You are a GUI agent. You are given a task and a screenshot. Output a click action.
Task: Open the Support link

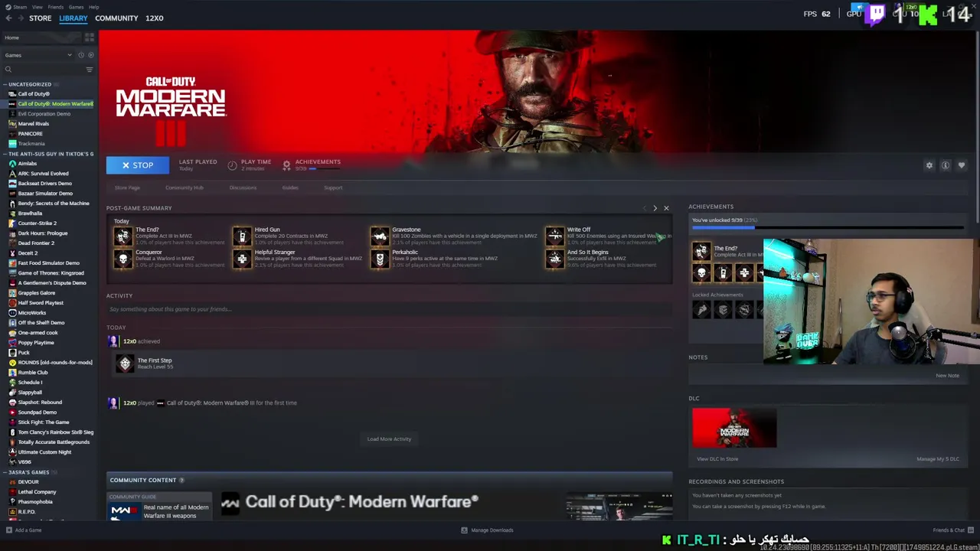333,187
